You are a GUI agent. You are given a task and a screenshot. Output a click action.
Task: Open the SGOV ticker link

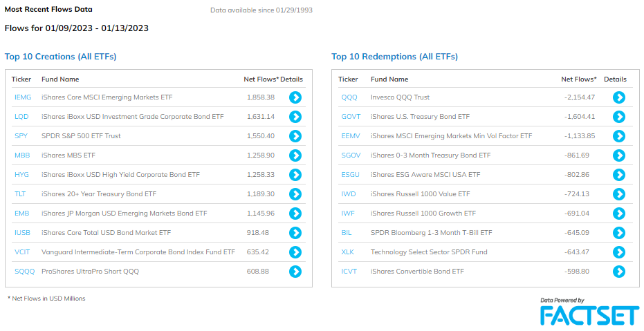point(351,155)
